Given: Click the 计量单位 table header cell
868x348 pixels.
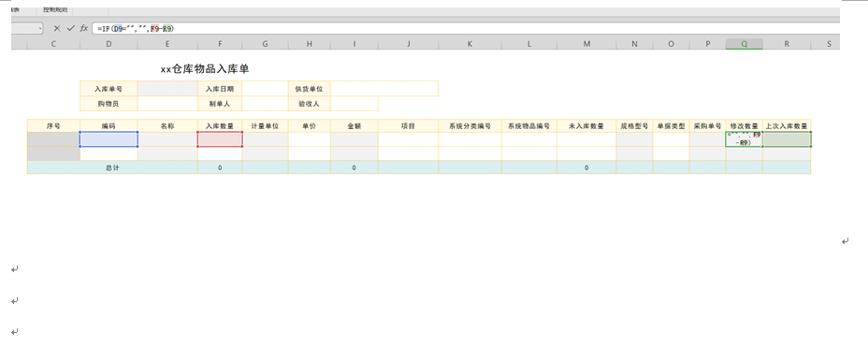Looking at the screenshot, I should (x=265, y=125).
